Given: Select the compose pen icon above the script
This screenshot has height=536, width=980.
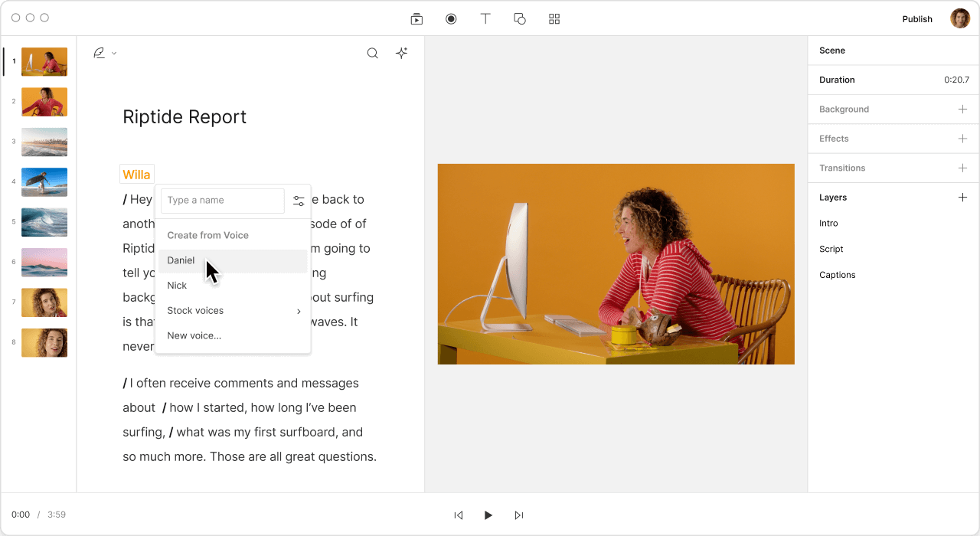Looking at the screenshot, I should tap(99, 52).
